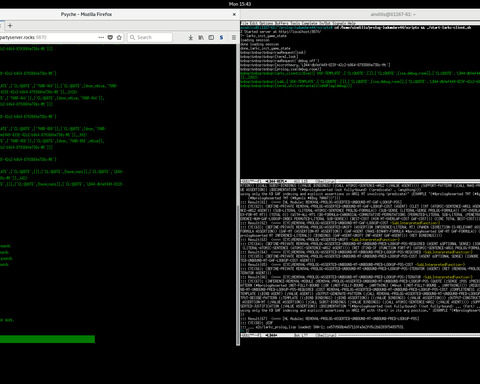Click the terminal window title bar text
The image size is (480, 384).
point(393,14)
